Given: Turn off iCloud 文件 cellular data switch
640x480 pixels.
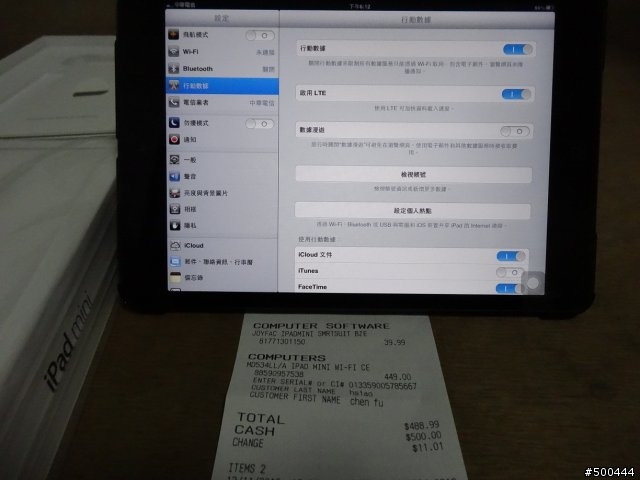Looking at the screenshot, I should point(511,256).
